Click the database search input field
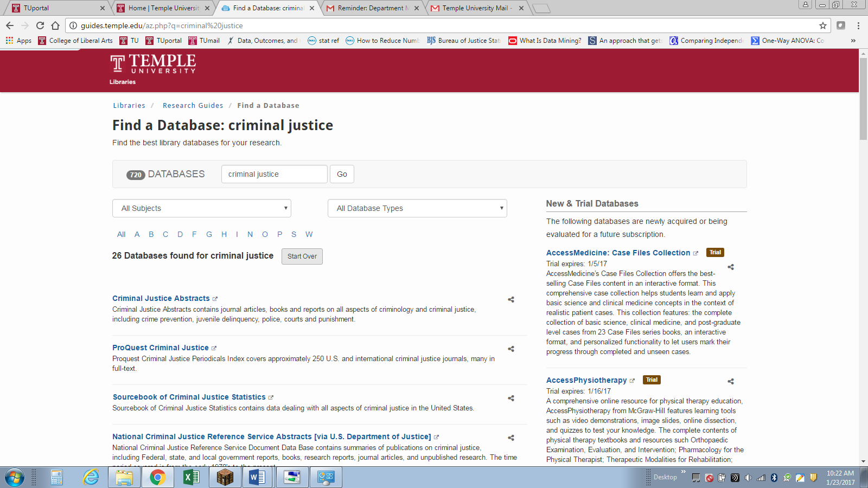 [274, 174]
